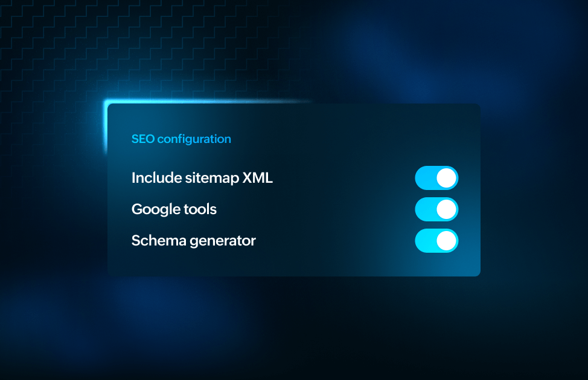Select the "SEO configuration" heading
The height and width of the screenshot is (380, 588).
tap(181, 139)
